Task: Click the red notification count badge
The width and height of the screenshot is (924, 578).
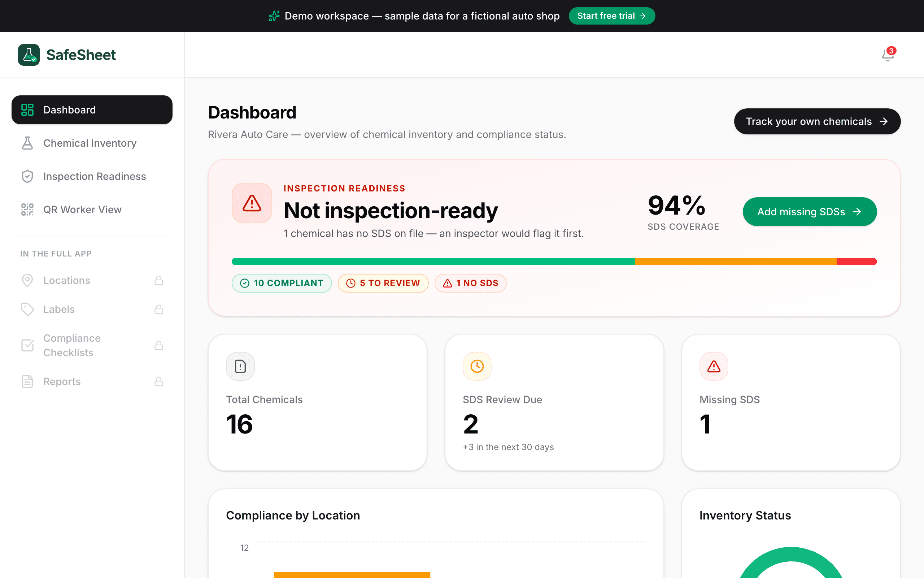Action: (x=892, y=51)
